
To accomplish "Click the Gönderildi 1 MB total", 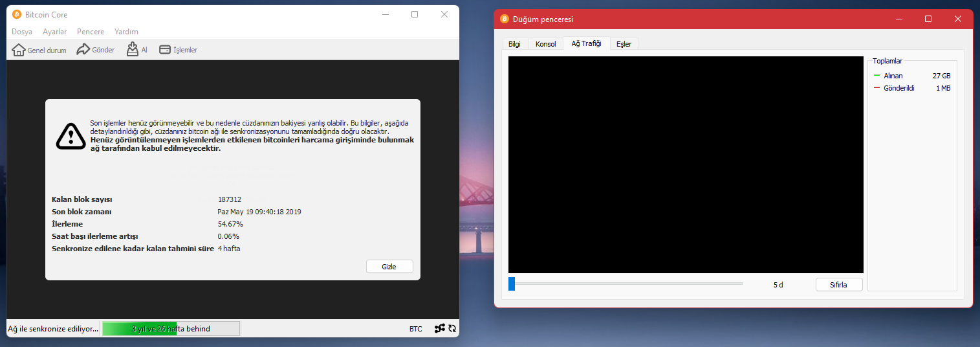I will pos(912,88).
